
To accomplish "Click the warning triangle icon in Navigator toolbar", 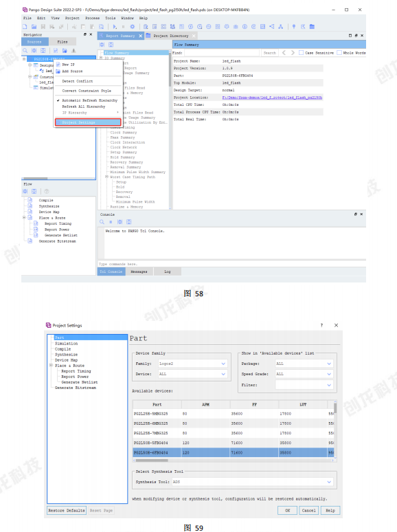I will tap(73, 51).
